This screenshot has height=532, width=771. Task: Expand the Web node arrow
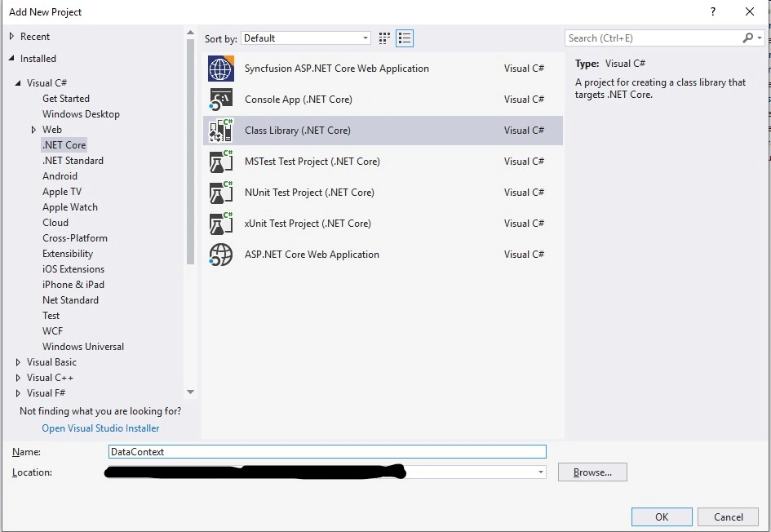[33, 130]
